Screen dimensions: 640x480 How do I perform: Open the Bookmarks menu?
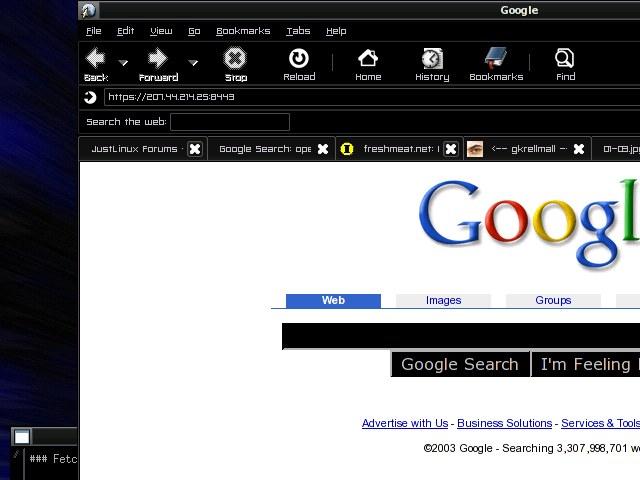click(243, 31)
